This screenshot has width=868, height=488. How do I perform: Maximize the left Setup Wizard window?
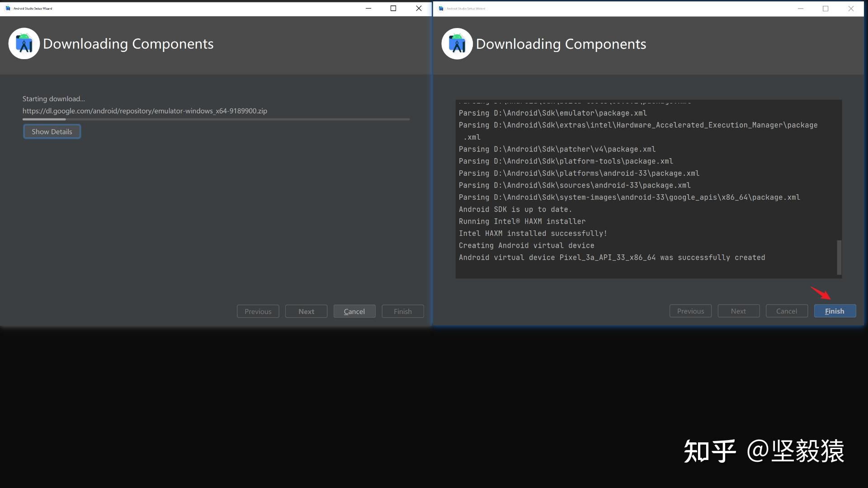click(x=393, y=8)
